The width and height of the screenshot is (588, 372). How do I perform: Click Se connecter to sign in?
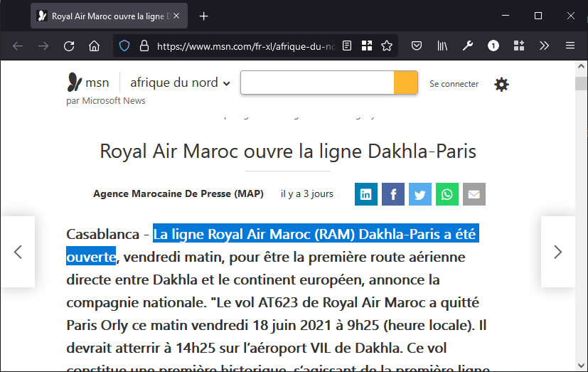click(x=454, y=84)
